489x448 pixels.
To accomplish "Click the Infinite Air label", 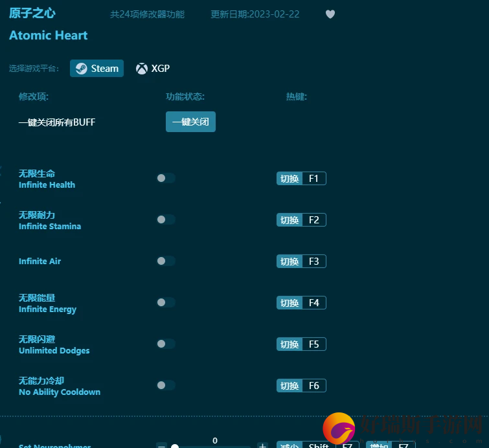I will [40, 262].
